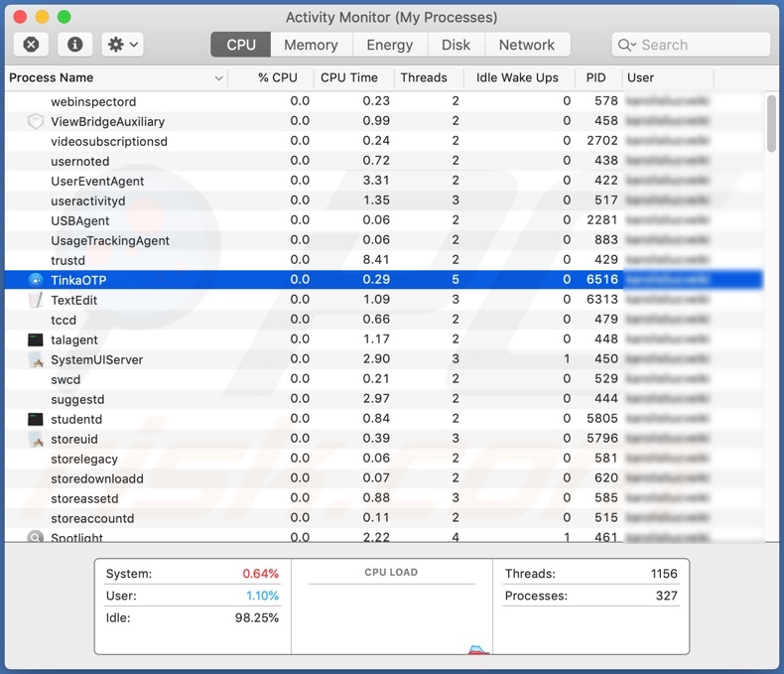Open the Disk tab
The image size is (784, 674).
click(x=456, y=45)
